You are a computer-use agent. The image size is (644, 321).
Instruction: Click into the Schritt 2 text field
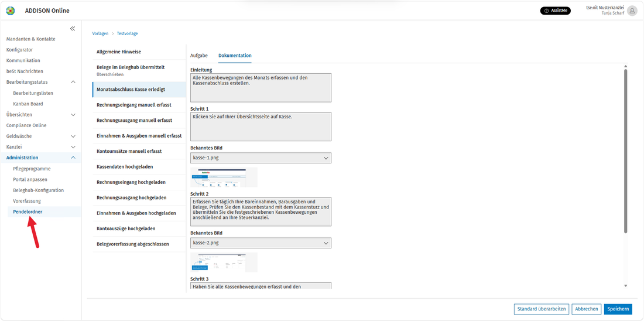pyautogui.click(x=261, y=211)
